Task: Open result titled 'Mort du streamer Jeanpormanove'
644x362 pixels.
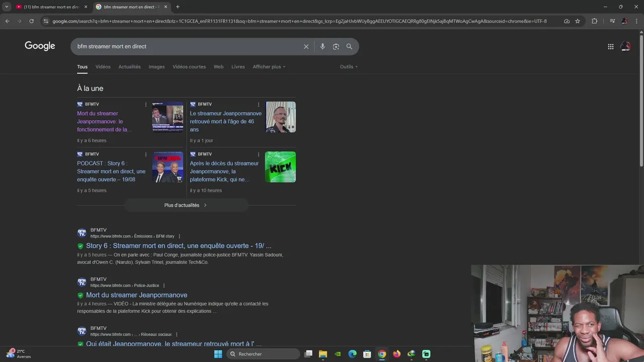Action: coord(136,295)
